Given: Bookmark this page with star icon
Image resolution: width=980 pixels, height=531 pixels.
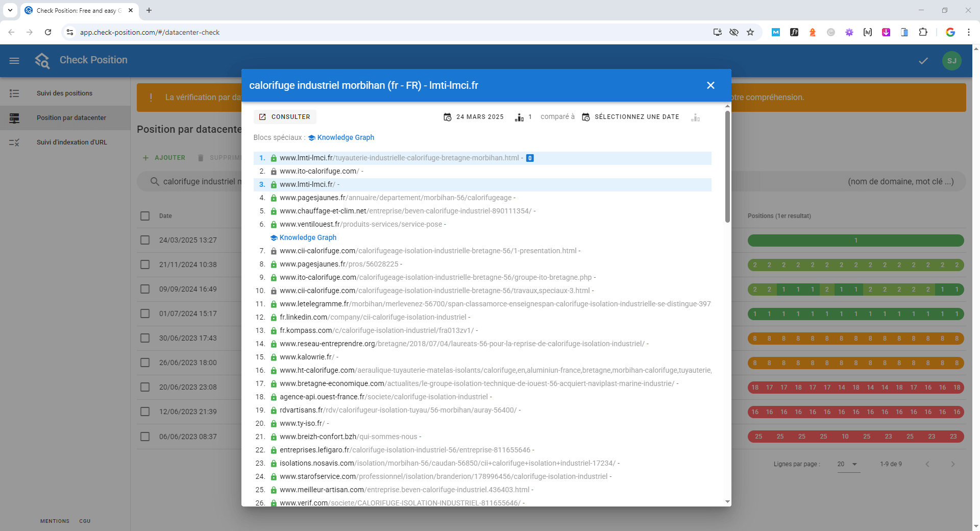Looking at the screenshot, I should [x=750, y=32].
